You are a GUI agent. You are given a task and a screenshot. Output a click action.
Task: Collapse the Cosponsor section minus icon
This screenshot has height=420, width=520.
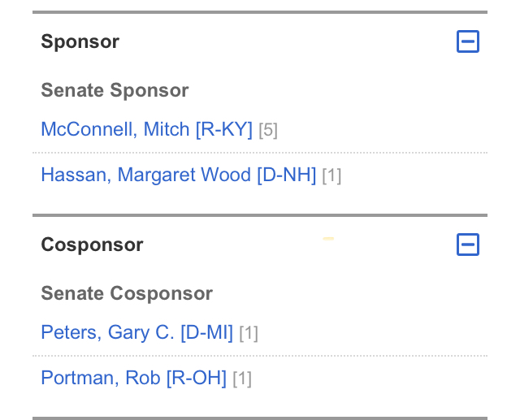(x=468, y=245)
